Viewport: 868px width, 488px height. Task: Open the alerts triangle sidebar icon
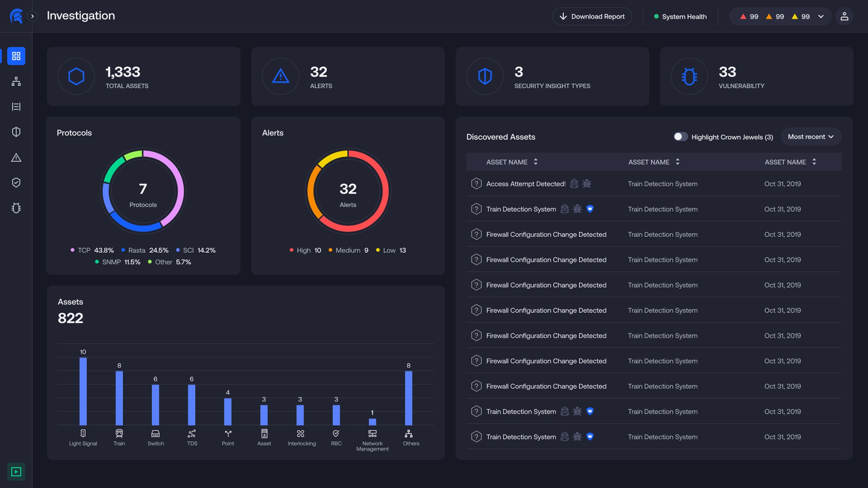(16, 158)
